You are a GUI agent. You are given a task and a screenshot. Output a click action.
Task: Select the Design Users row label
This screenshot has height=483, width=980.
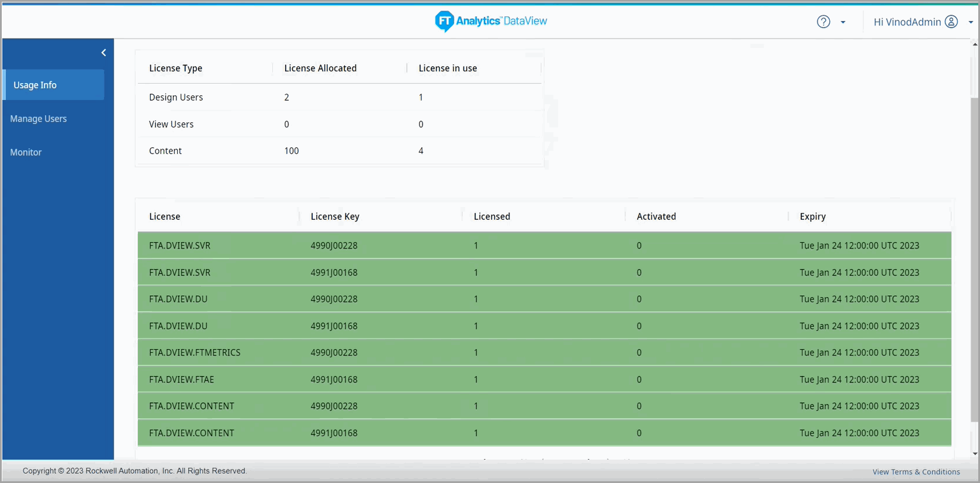[x=176, y=97]
